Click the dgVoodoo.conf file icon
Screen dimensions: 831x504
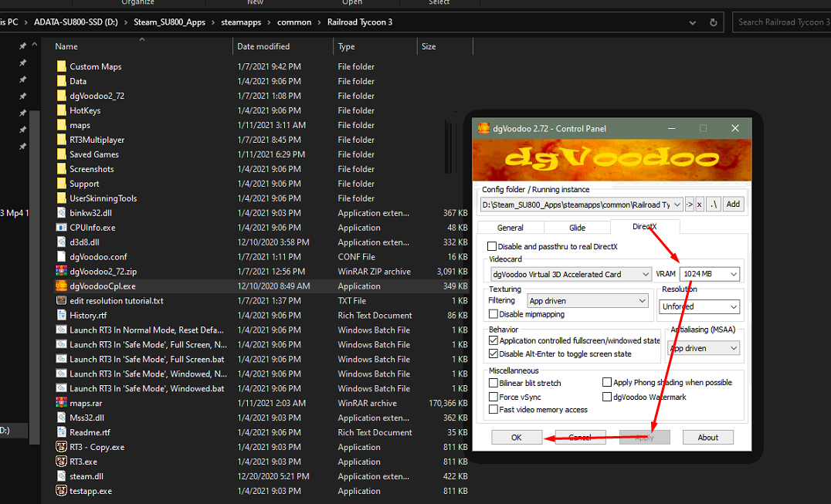point(62,257)
